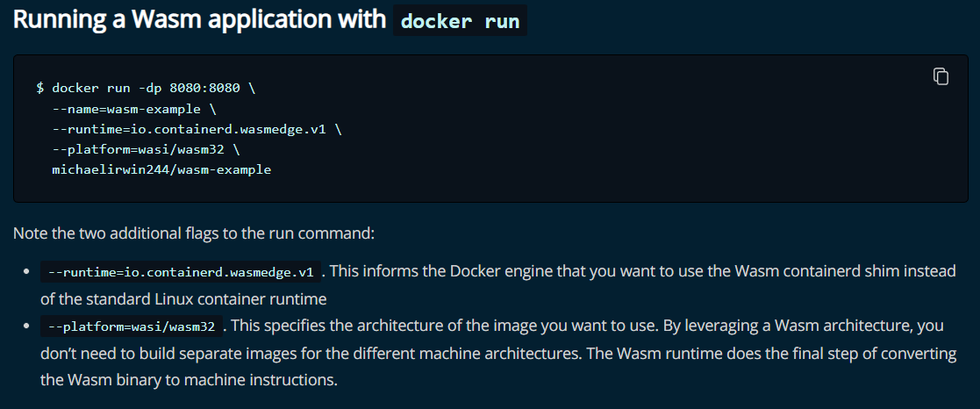Click the first bullet point marker
This screenshot has width=980, height=409.
tap(26, 273)
